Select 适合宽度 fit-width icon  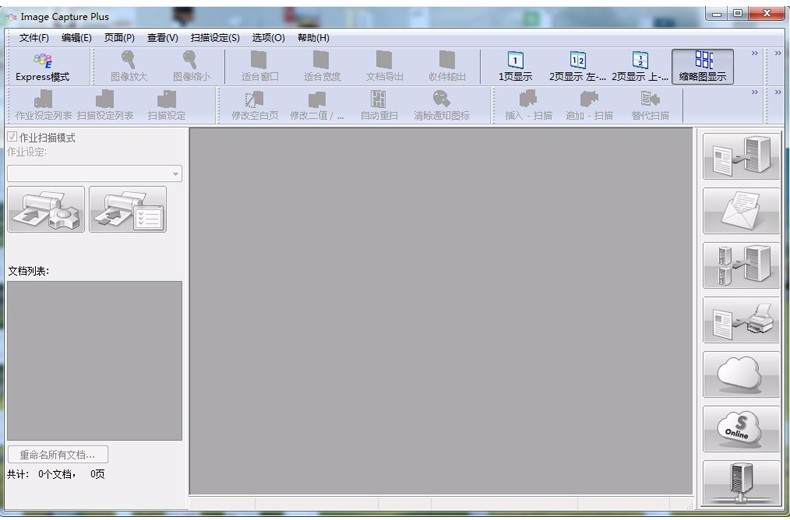click(x=322, y=68)
